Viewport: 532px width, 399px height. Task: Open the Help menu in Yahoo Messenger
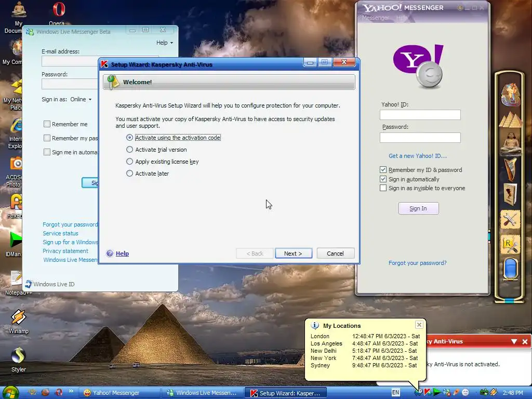pos(401,18)
